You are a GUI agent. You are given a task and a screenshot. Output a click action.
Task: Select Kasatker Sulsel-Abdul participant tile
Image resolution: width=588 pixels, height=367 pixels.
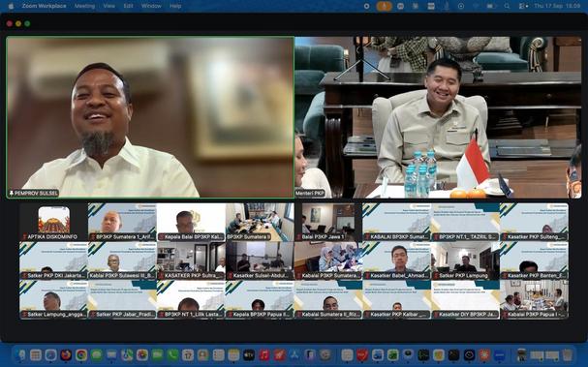pos(260,260)
